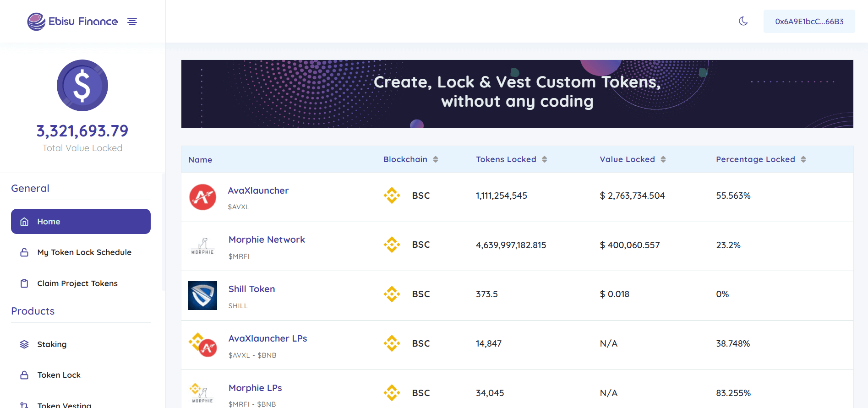Open wallet address 0x6A9E1bcC...66B3 button
Image resolution: width=868 pixels, height=408 pixels.
tap(809, 22)
